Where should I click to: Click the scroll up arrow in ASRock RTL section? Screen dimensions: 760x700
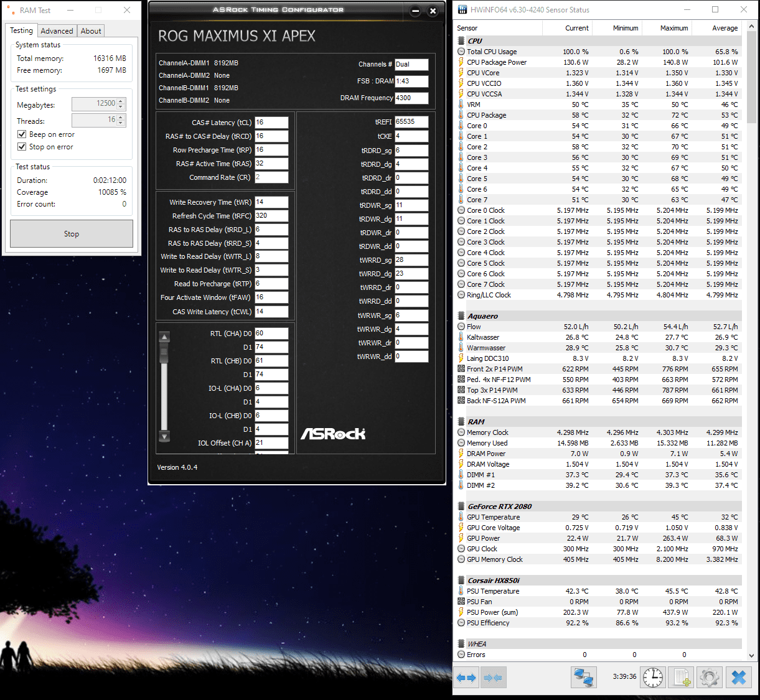[x=164, y=337]
